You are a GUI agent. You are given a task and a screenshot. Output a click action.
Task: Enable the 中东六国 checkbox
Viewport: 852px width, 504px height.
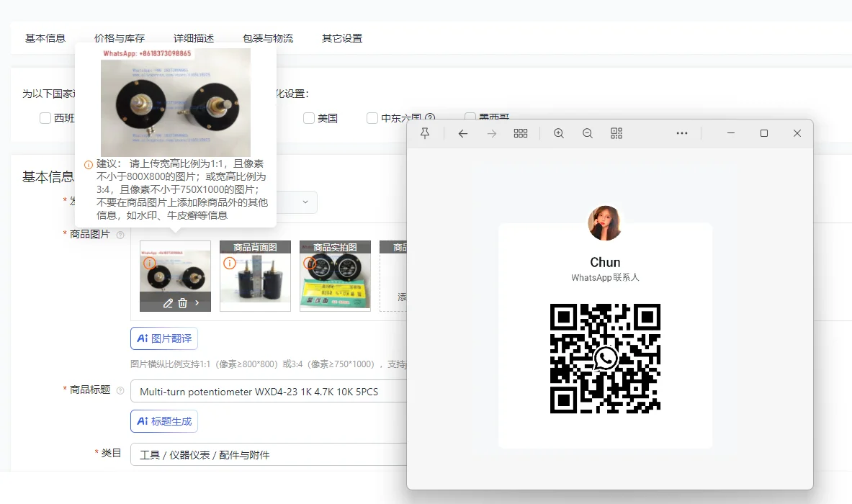372,118
